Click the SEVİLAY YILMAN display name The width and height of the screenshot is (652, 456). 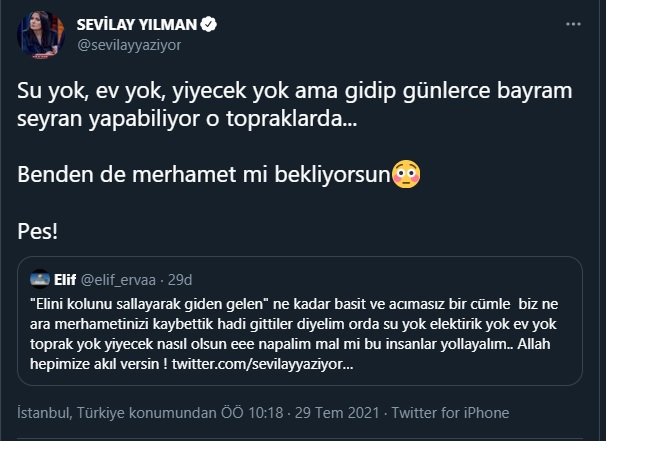click(x=137, y=25)
